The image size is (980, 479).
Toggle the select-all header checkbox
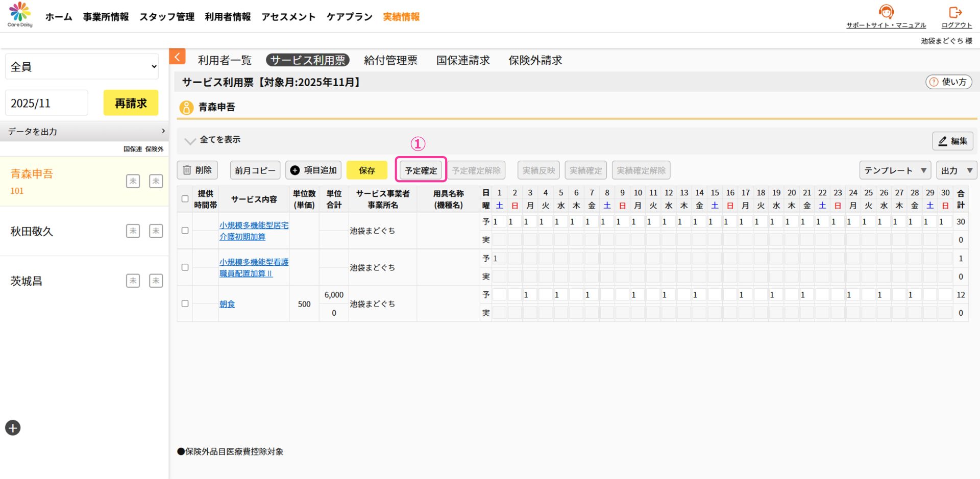[x=185, y=199]
